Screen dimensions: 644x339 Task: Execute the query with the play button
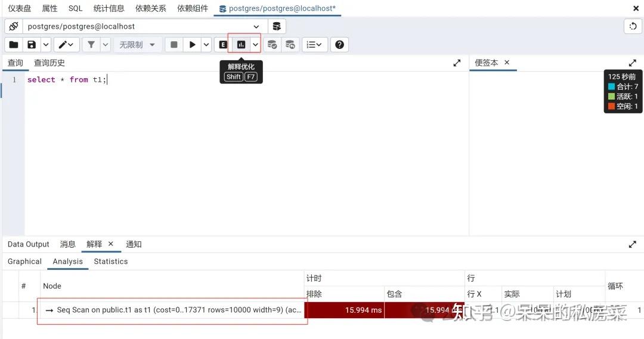tap(192, 44)
